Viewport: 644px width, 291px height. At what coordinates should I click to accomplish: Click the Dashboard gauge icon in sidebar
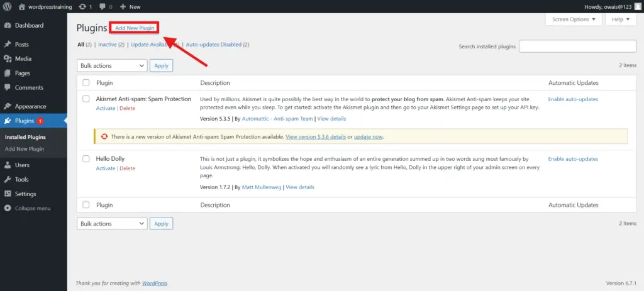8,25
